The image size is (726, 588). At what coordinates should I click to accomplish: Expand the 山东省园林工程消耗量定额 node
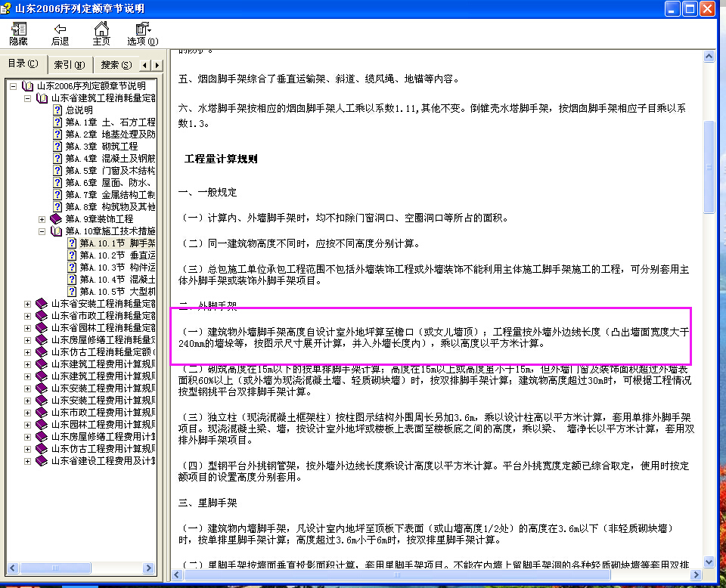27,328
